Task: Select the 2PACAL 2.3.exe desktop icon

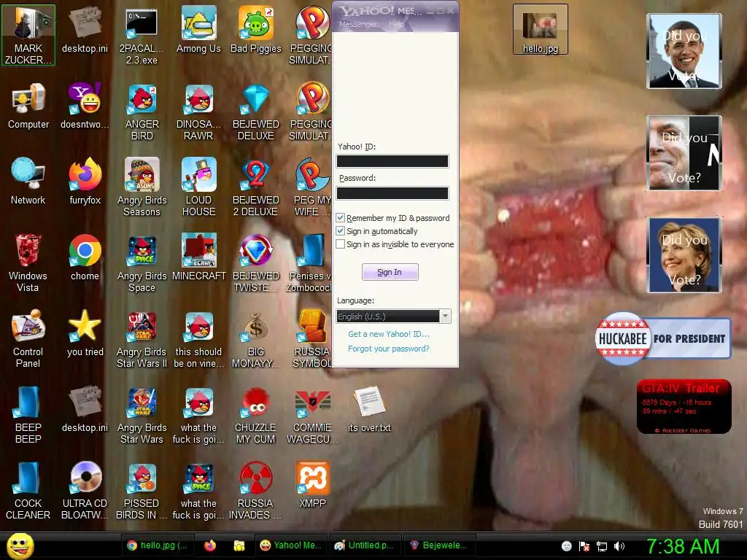Action: tap(142, 36)
